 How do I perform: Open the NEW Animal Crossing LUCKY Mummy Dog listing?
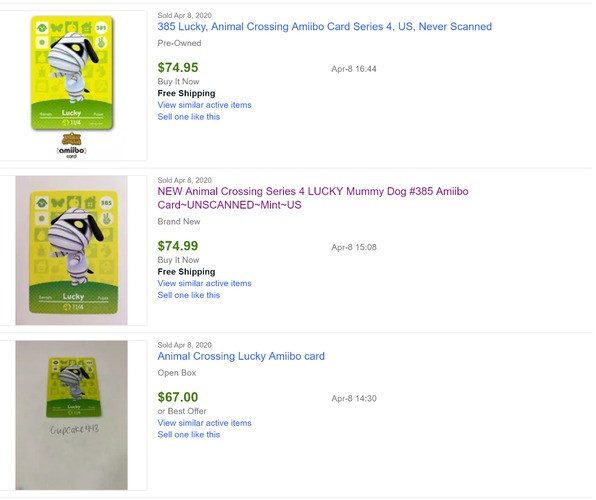tap(313, 198)
